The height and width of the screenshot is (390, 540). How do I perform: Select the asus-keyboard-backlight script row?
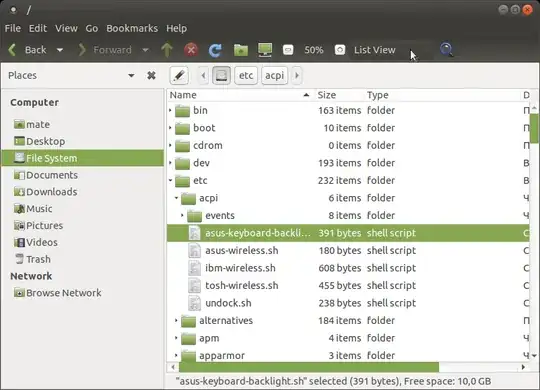349,233
